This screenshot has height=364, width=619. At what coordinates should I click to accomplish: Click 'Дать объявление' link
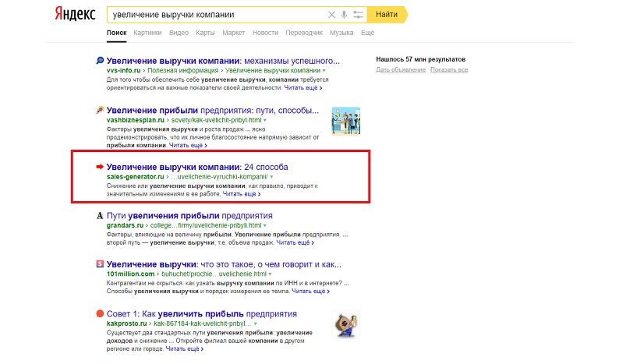point(401,69)
